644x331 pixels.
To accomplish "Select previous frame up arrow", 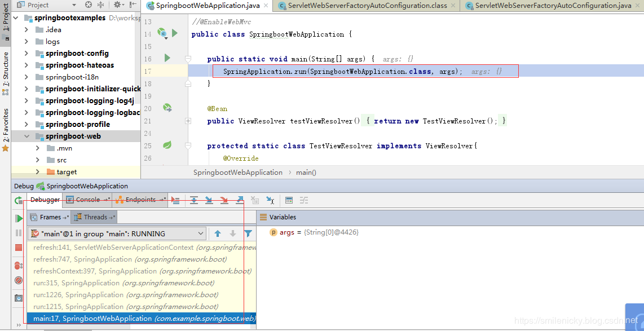I will tap(218, 233).
